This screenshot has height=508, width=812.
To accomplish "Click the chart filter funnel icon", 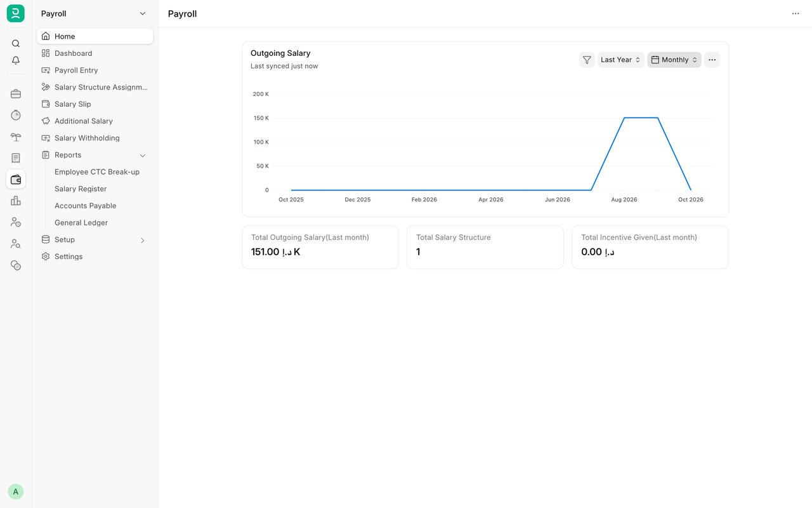I will 587,60.
